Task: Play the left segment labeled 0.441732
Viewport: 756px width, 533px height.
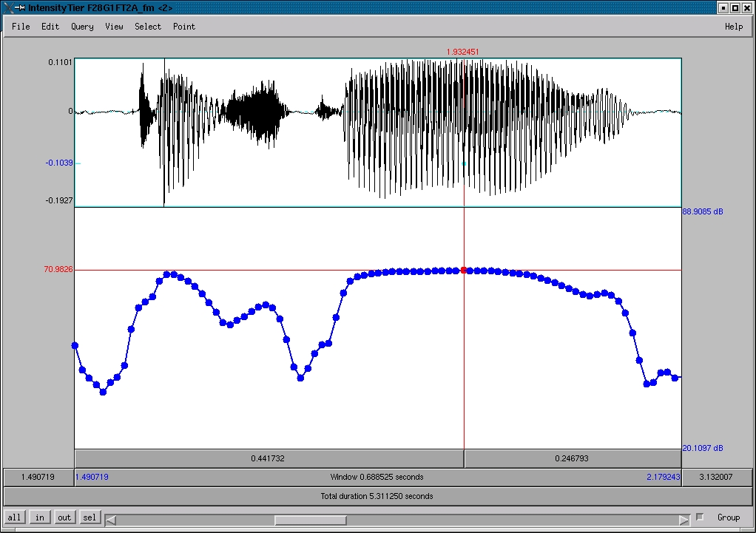Action: (269, 459)
